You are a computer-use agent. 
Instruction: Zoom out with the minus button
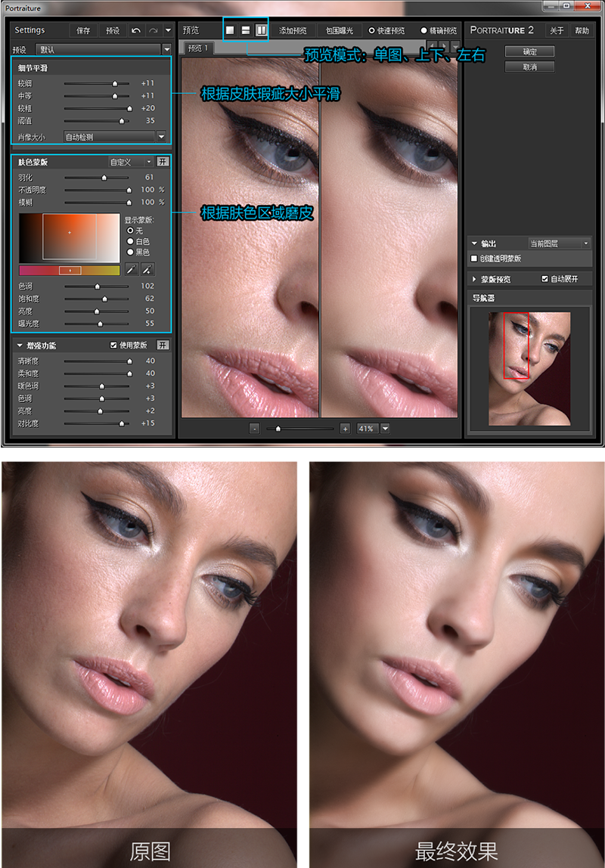point(254,429)
